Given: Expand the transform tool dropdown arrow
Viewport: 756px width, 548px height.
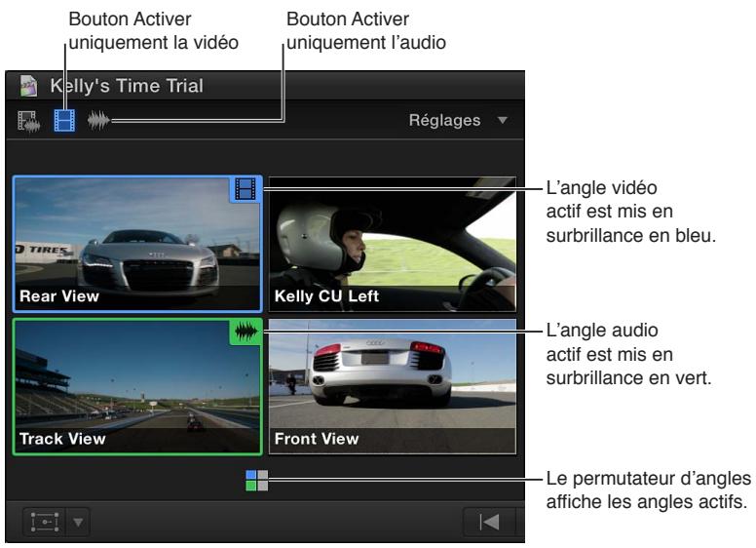Looking at the screenshot, I should (78, 522).
